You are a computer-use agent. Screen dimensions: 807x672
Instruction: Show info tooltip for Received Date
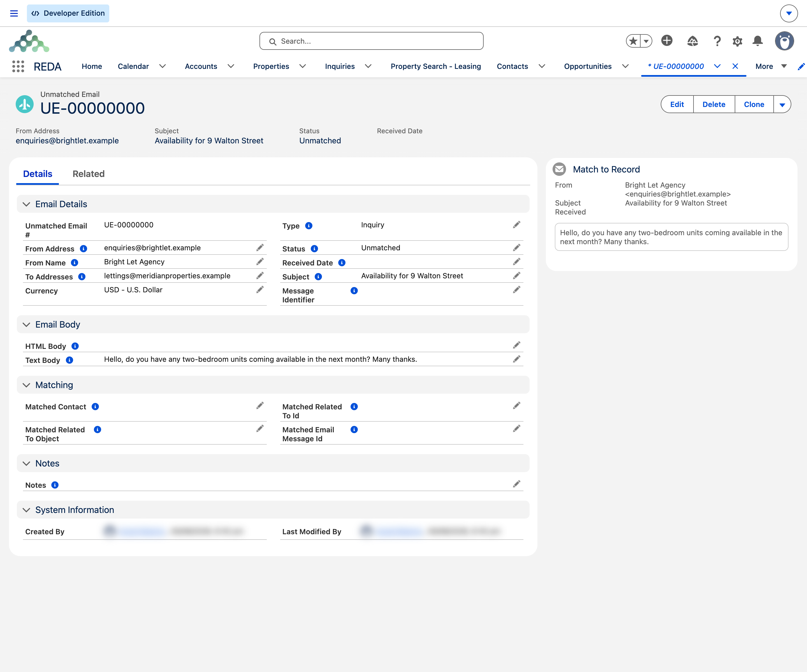(x=342, y=263)
